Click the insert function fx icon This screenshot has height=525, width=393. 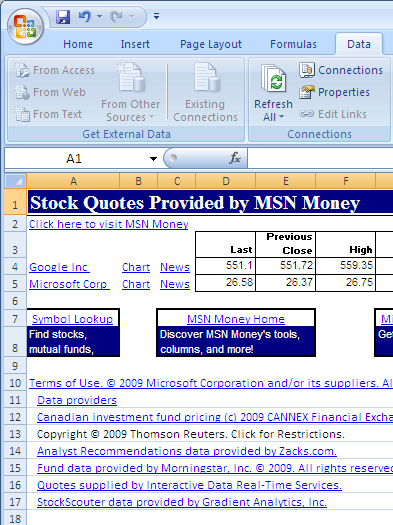235,158
